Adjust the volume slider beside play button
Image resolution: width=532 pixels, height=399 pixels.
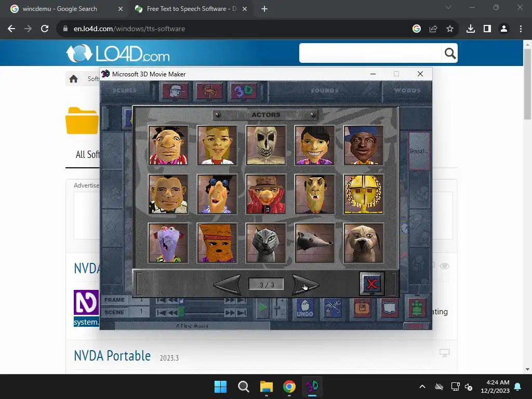pyautogui.click(x=278, y=308)
